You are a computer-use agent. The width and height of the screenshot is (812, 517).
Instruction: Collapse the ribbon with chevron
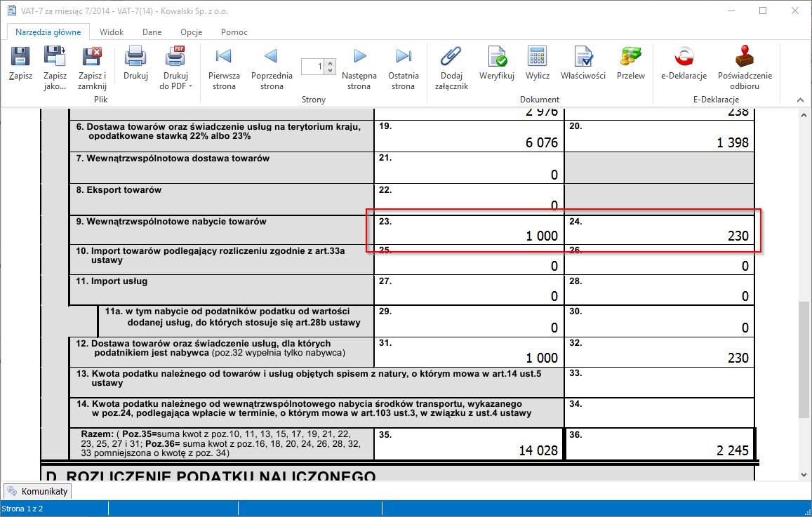point(798,100)
